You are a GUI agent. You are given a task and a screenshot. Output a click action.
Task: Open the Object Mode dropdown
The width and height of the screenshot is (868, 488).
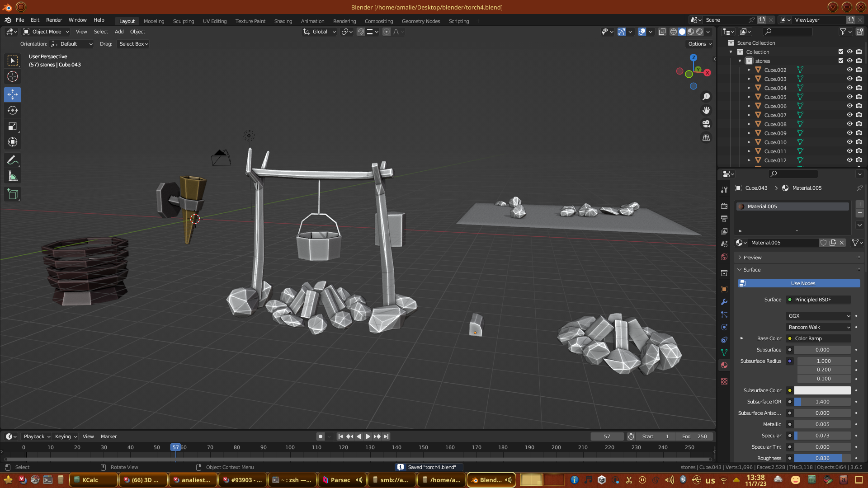(x=46, y=32)
